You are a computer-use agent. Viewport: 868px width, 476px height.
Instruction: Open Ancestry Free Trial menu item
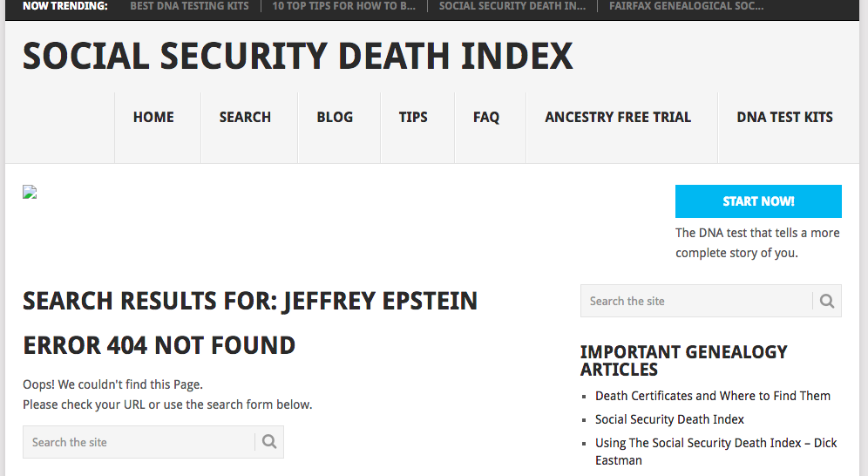(x=618, y=117)
